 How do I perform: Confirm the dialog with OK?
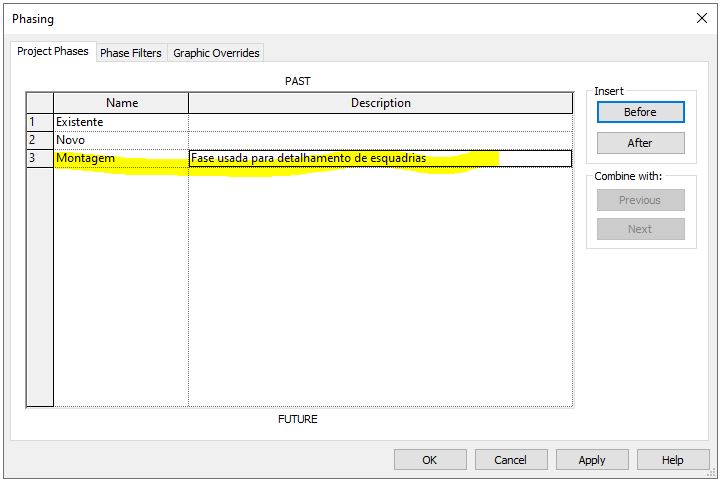430,460
